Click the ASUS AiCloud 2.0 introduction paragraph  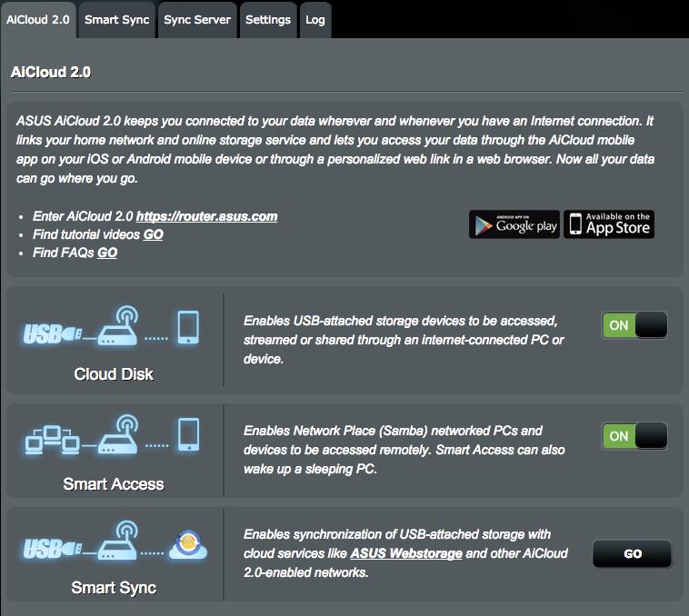point(335,149)
